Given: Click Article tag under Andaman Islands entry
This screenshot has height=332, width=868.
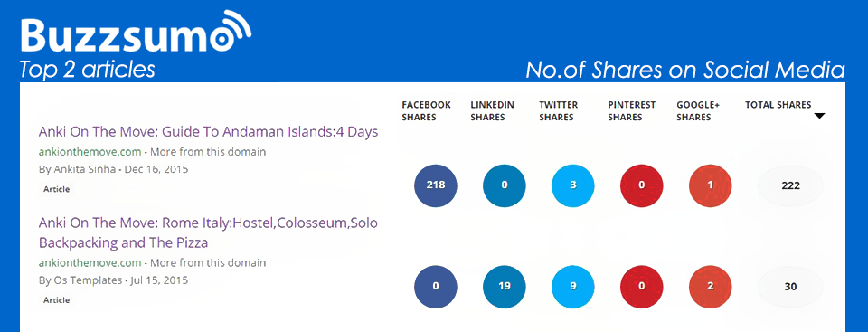Looking at the screenshot, I should (56, 189).
